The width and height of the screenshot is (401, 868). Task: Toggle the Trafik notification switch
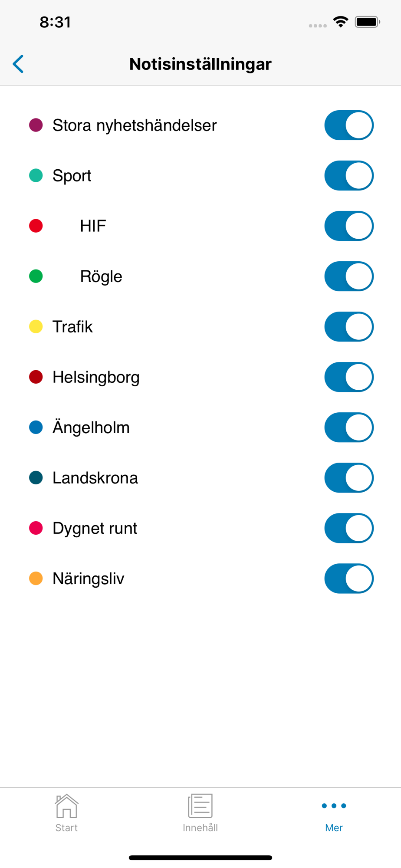point(349,327)
